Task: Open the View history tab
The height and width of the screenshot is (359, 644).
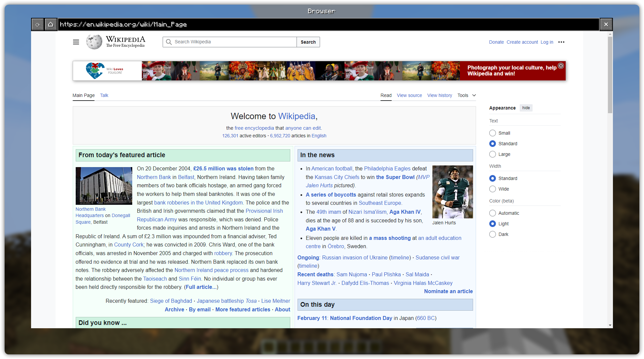Action: (x=439, y=95)
